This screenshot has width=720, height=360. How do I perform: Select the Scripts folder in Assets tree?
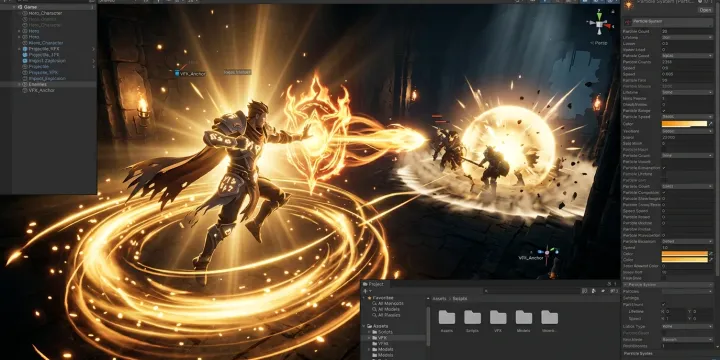coord(385,332)
